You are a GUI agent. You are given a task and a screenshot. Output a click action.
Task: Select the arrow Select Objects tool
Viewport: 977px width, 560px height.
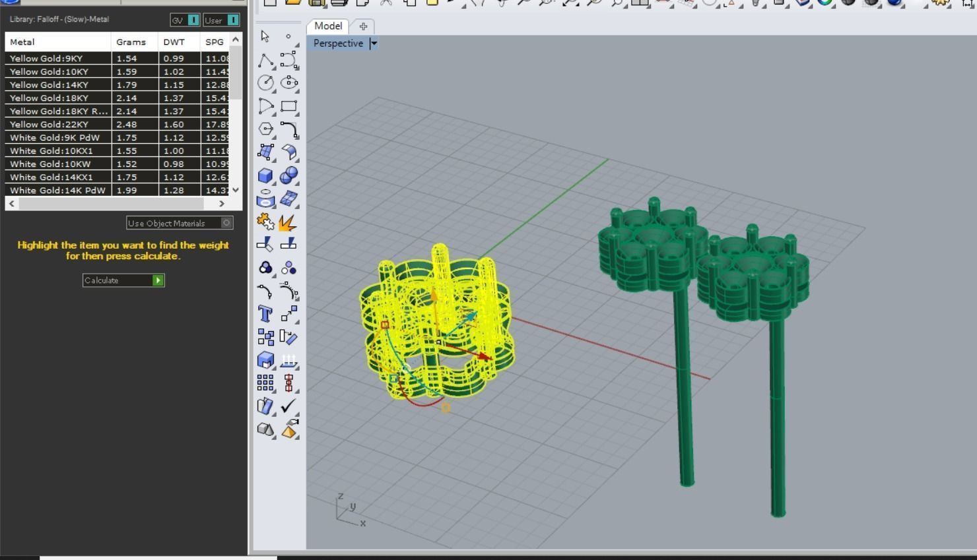(265, 36)
